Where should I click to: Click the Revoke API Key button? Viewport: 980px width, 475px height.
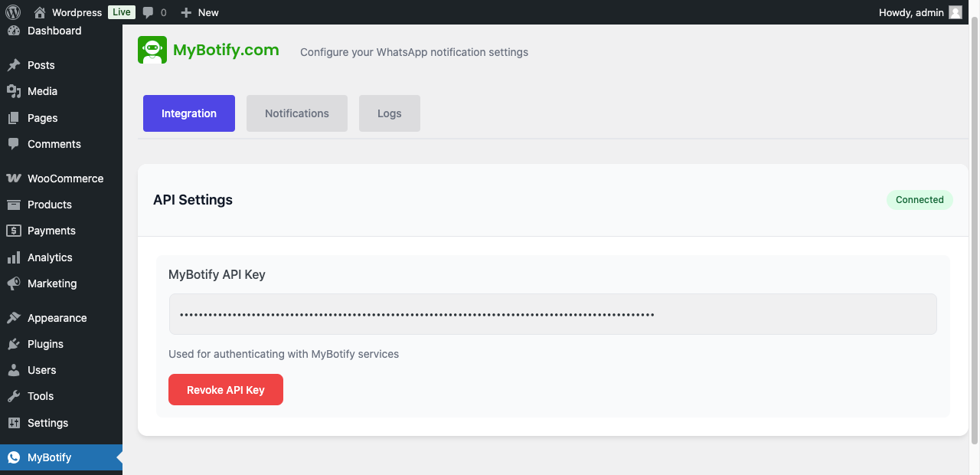point(226,390)
